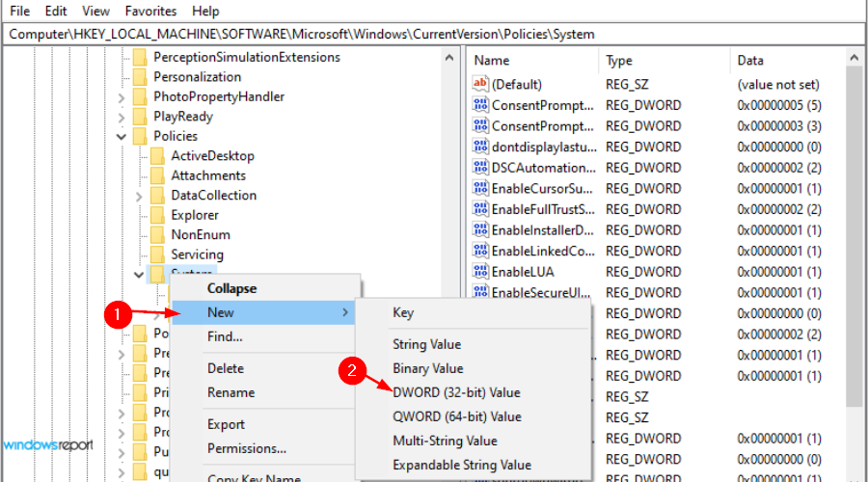Select the (value not set) data cell
The height and width of the screenshot is (482, 868).
[777, 84]
